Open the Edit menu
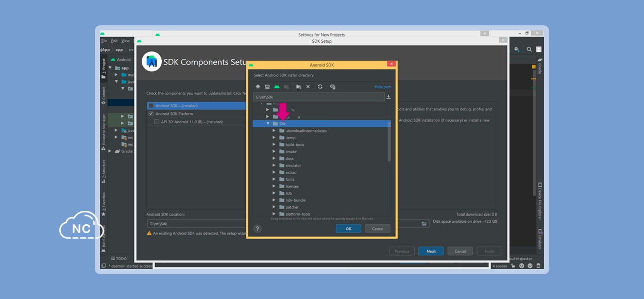The width and height of the screenshot is (644, 299). pyautogui.click(x=114, y=41)
